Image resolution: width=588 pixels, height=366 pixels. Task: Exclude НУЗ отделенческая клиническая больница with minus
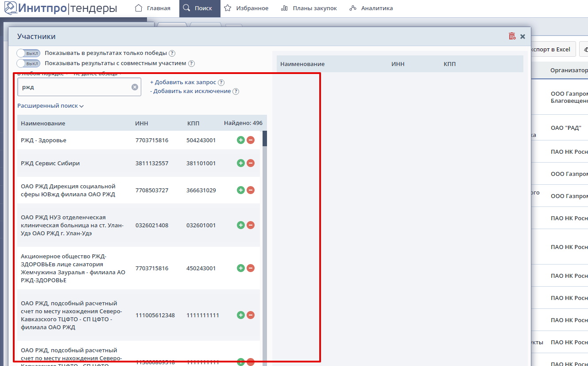pos(251,225)
